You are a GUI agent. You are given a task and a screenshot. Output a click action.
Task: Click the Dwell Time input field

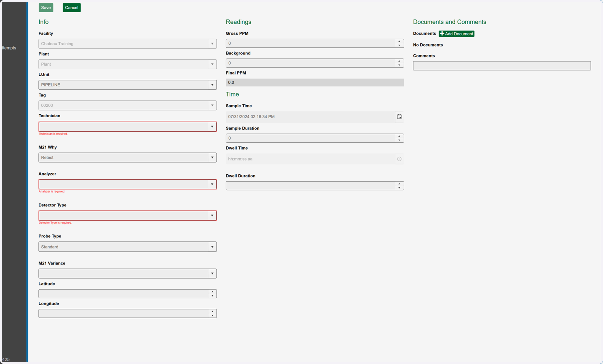[310, 159]
